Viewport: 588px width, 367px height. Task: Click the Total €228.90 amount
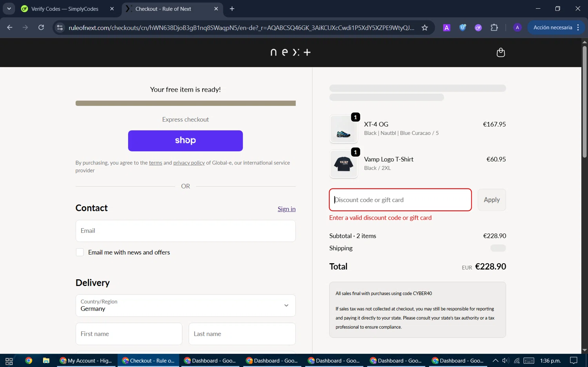pos(490,266)
